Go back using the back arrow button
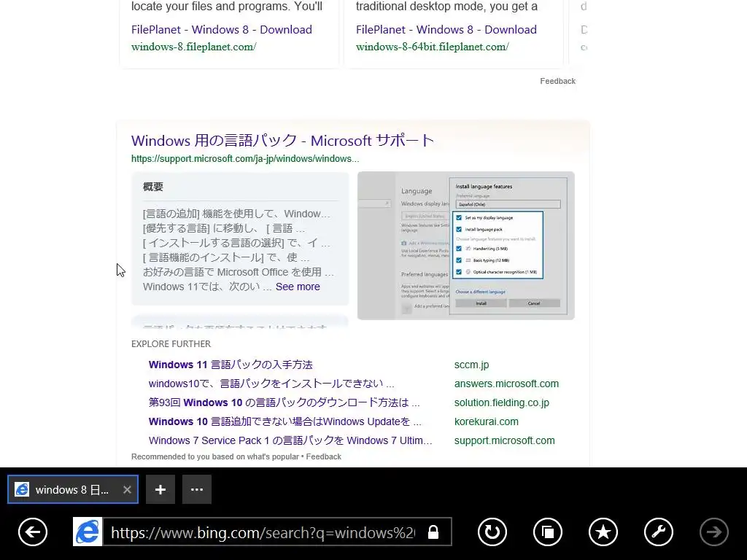Viewport: 747px width, 560px height. click(x=33, y=532)
